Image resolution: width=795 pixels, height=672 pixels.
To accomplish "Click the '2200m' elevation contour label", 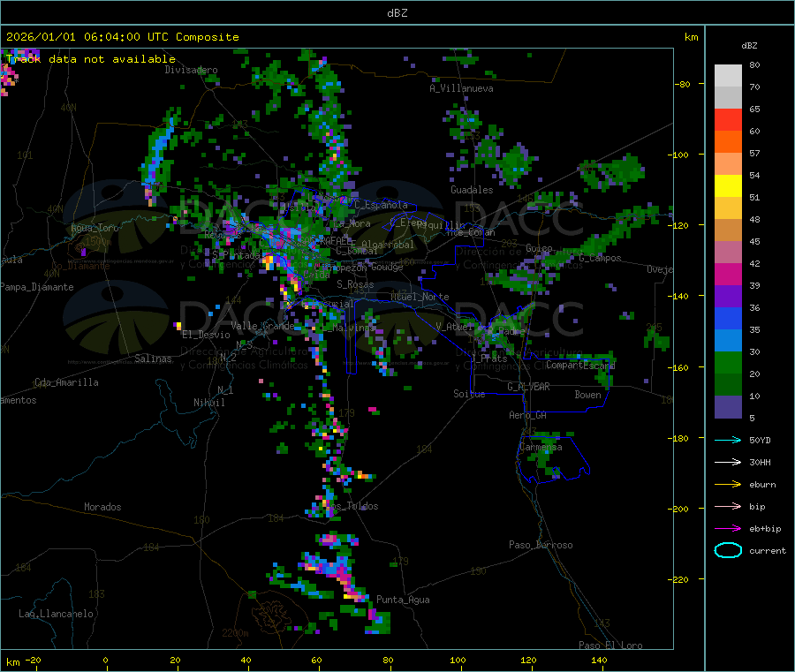I will (235, 633).
